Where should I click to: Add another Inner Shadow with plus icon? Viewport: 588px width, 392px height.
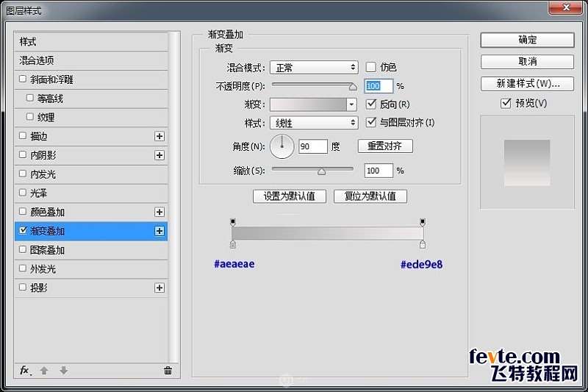(x=159, y=155)
